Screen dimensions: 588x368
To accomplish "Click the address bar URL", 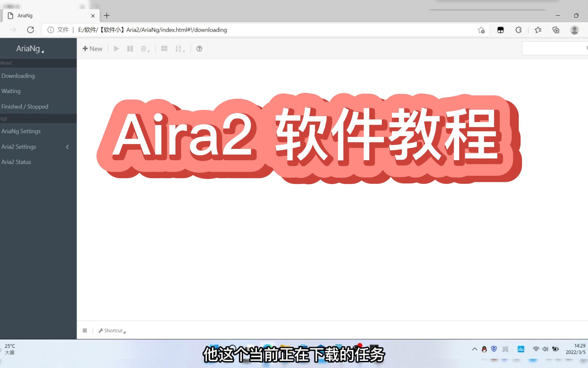I will tap(152, 30).
